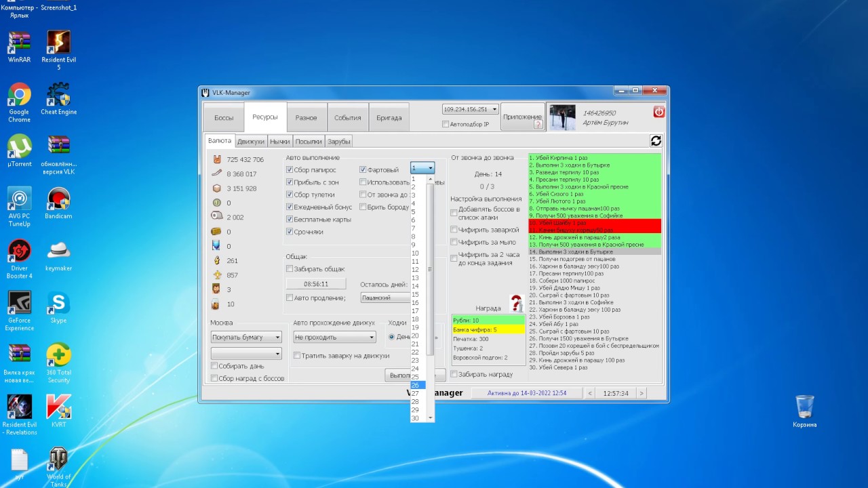Uncheck the Сбор тулетки checkbox
Image resolution: width=868 pixels, height=488 pixels.
(x=290, y=195)
